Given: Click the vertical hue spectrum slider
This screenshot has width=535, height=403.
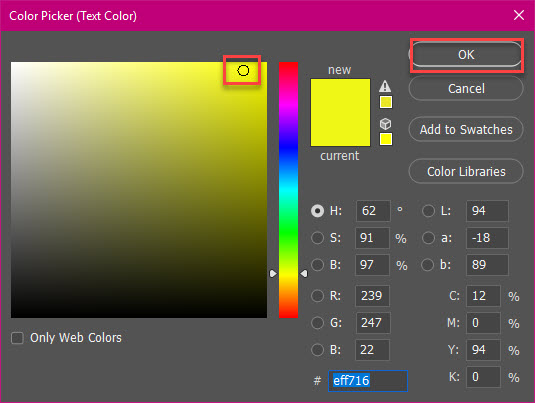Looking at the screenshot, I should (x=288, y=190).
